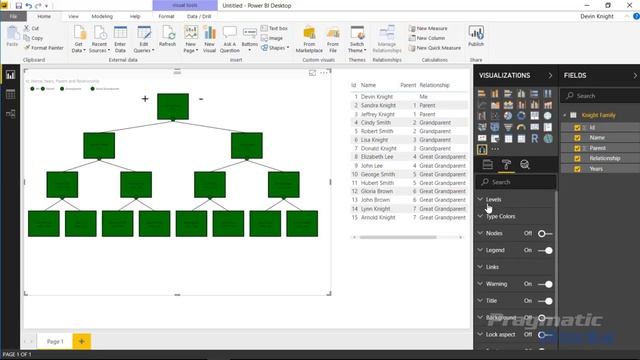640x360 pixels.
Task: Uncheck the Parent field checkbox
Action: 577,148
